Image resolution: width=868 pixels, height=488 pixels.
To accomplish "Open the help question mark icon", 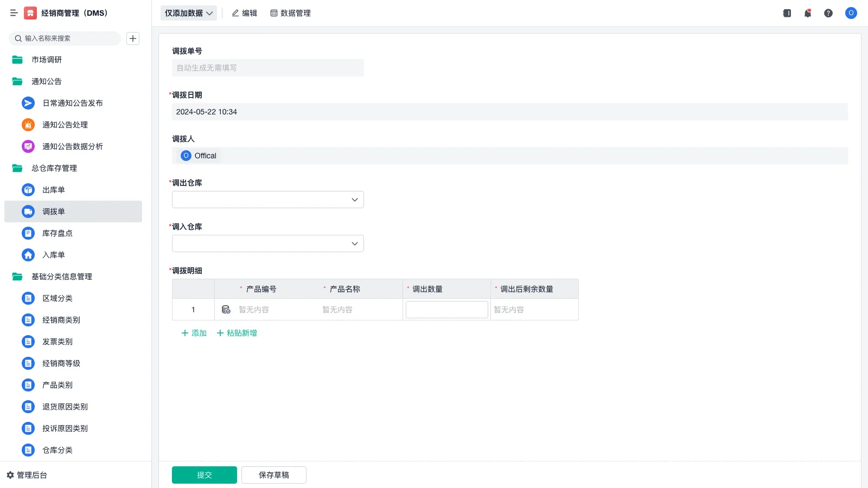I will tap(828, 13).
